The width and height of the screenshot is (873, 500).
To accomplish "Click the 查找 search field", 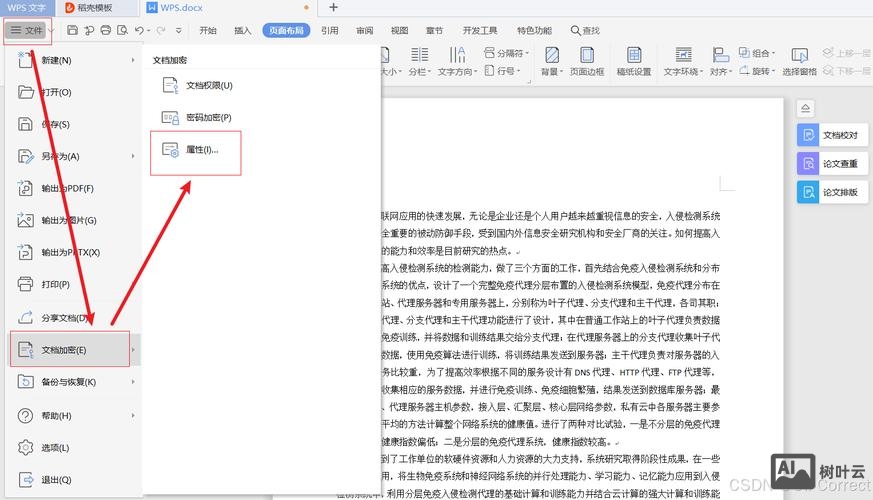I will click(586, 30).
